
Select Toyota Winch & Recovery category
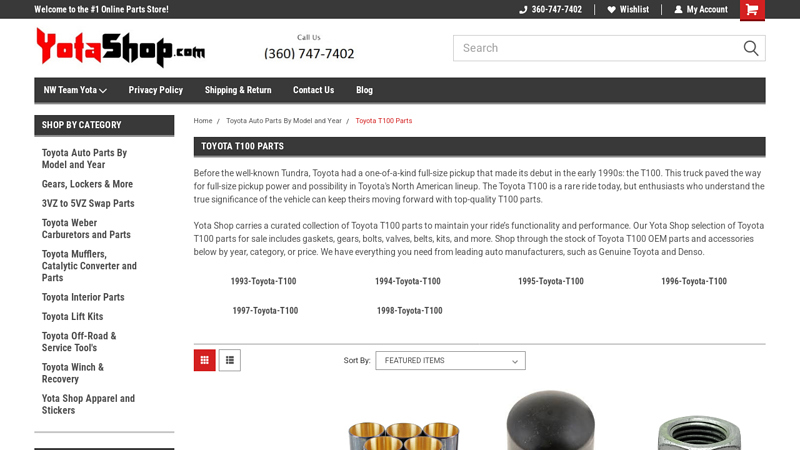point(72,373)
